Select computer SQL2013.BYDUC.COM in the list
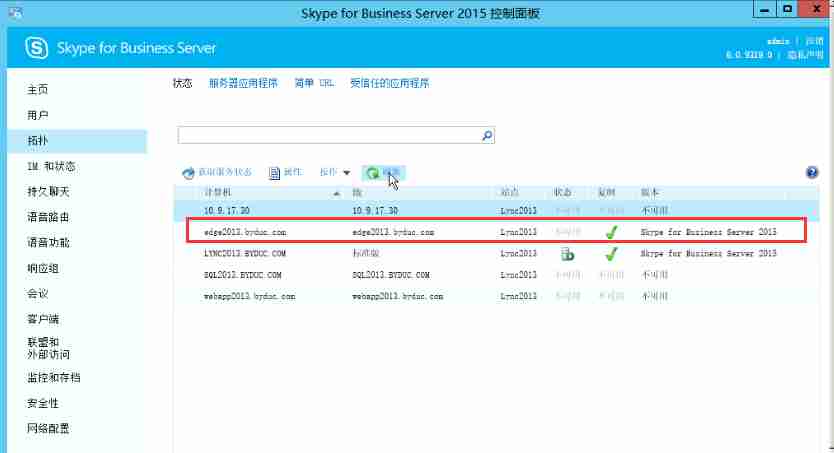 (x=243, y=275)
